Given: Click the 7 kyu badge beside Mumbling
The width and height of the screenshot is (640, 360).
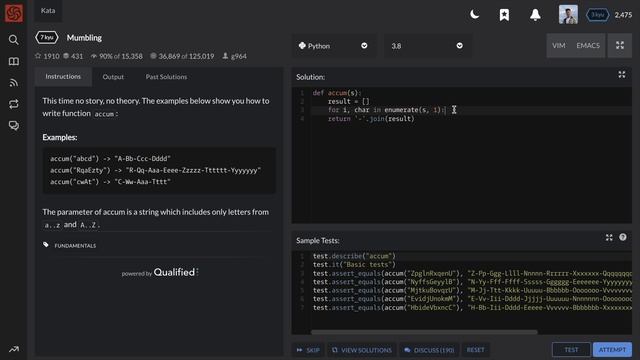Looking at the screenshot, I should tap(47, 38).
